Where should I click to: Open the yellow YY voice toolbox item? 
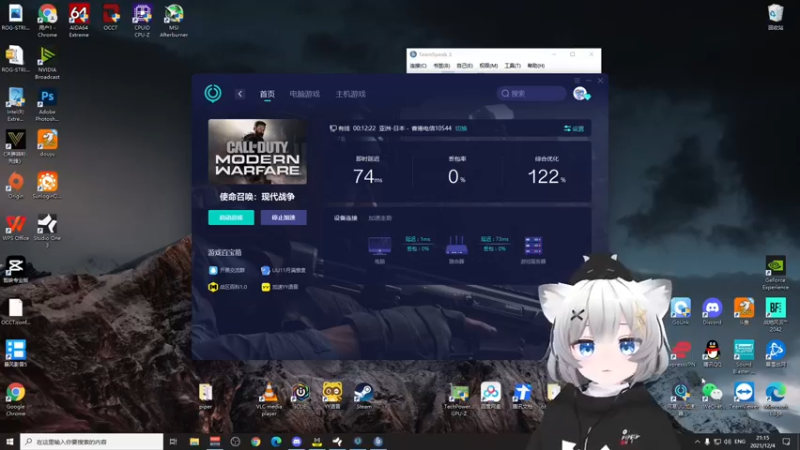(280, 287)
